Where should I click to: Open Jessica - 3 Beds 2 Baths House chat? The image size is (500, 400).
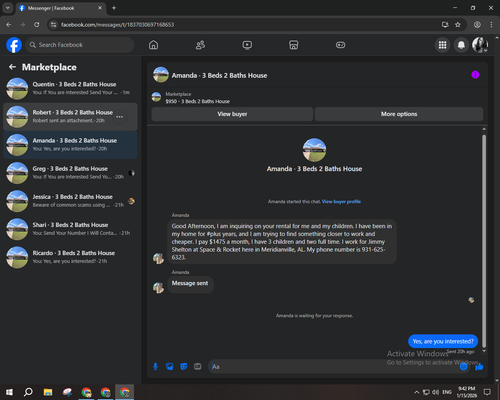70,201
